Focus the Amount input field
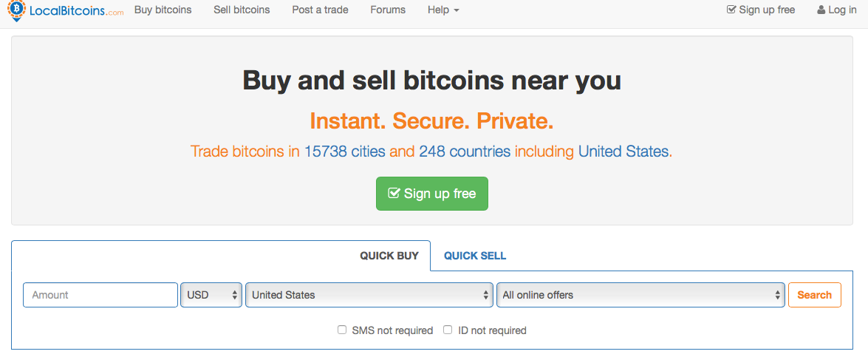The width and height of the screenshot is (868, 357). (100, 295)
